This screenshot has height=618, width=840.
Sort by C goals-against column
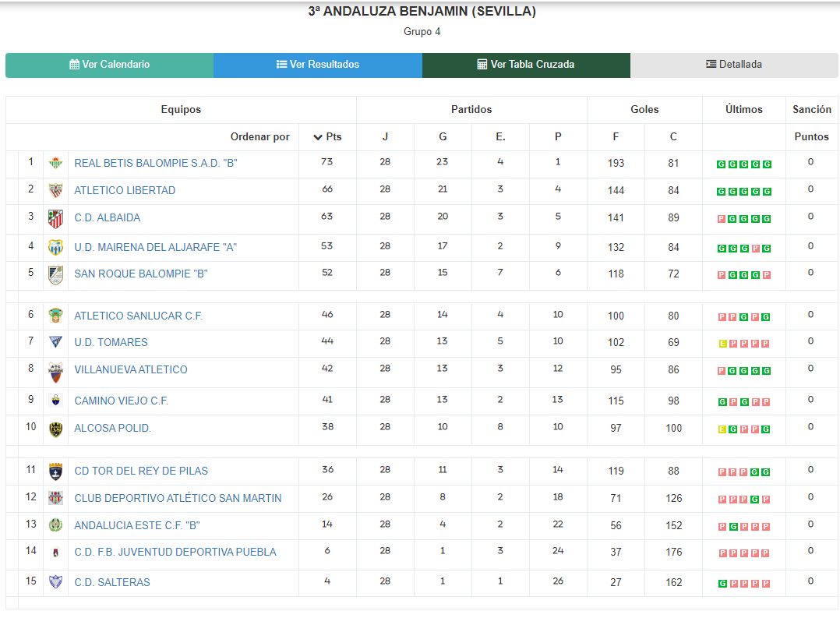673,136
